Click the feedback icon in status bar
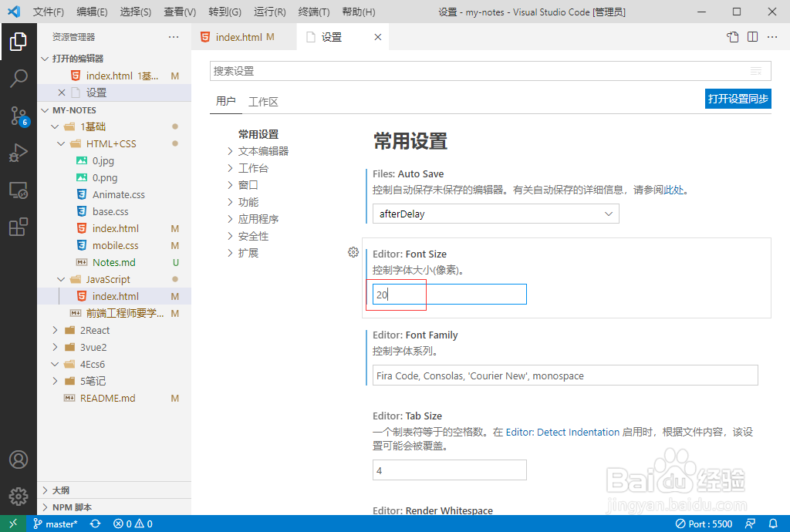Viewport: 790px width, 532px height. coord(750,524)
